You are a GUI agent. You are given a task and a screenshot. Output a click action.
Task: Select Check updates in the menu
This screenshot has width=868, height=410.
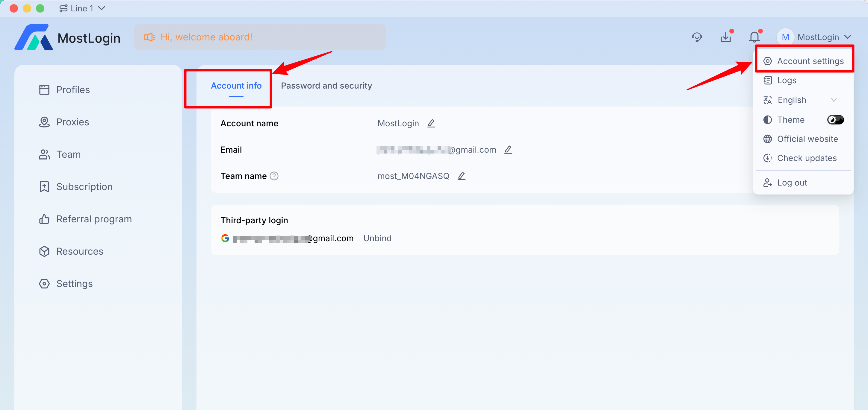pyautogui.click(x=804, y=158)
